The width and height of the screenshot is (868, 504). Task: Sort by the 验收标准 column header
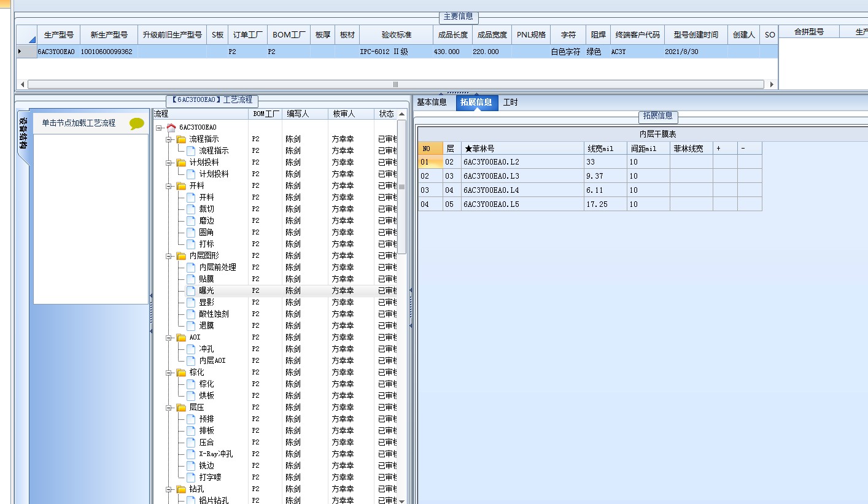pyautogui.click(x=397, y=35)
